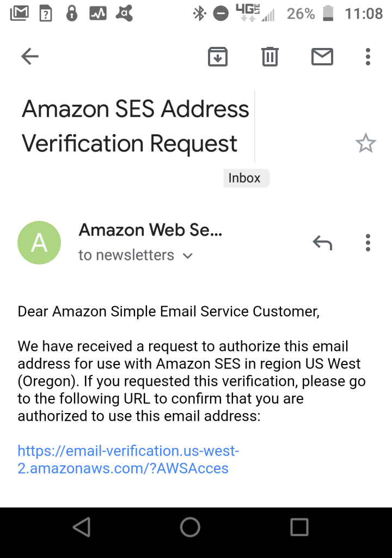Image resolution: width=392 pixels, height=558 pixels.
Task: Expand recipient details next to newsletters
Action: tap(187, 256)
